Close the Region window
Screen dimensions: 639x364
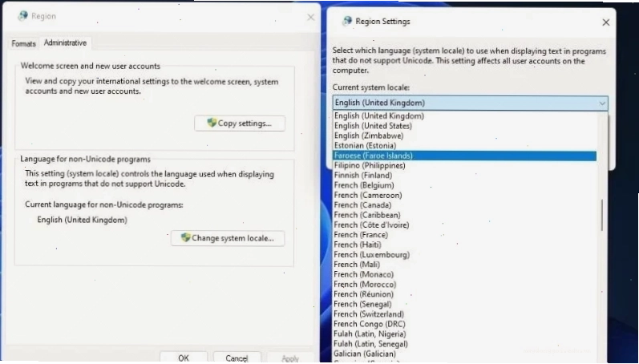click(310, 17)
